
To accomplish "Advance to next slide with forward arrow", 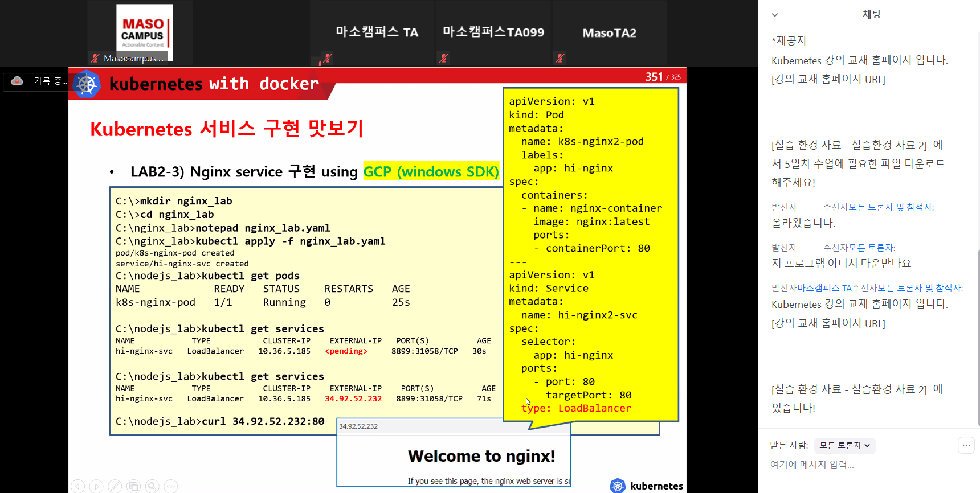I will [96, 486].
